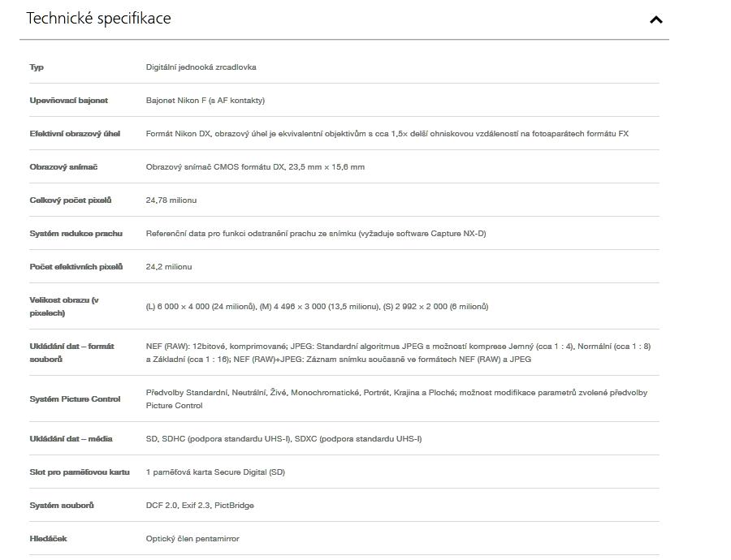This screenshot has width=731, height=560.
Task: Select the Upevňovací bajonet label
Action: (x=68, y=100)
